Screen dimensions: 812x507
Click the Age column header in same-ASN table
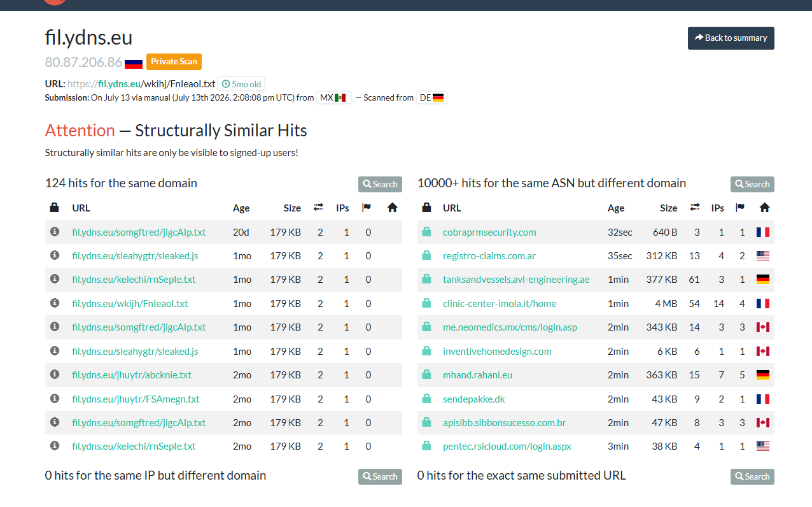(x=616, y=208)
